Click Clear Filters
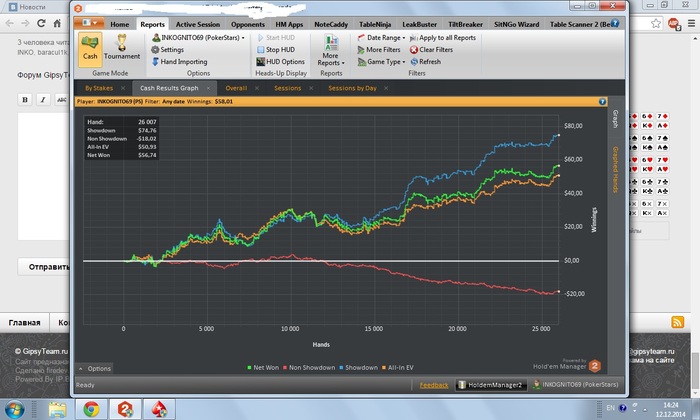 pos(431,50)
